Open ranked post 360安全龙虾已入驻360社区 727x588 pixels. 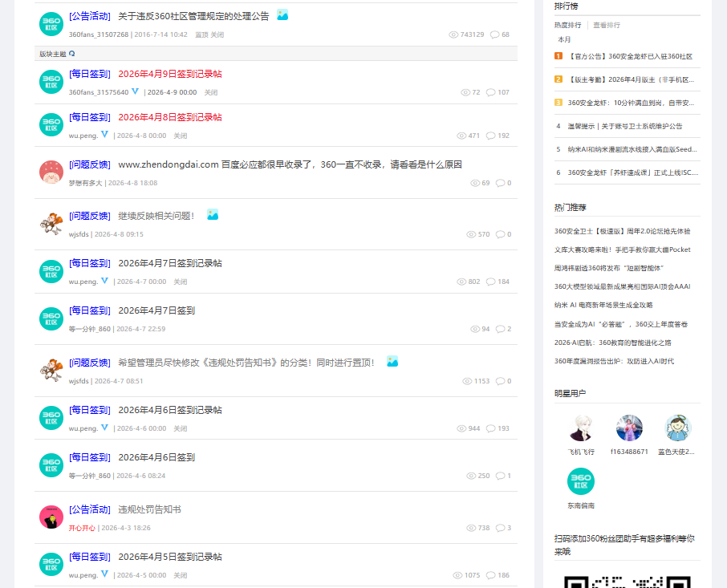pos(630,56)
